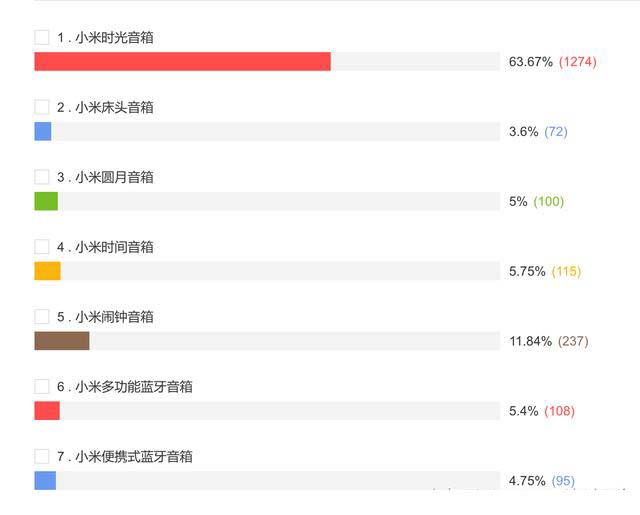
Task: Tick the 小米多功能蓝牙音箱 checkbox
Action: pyautogui.click(x=42, y=386)
